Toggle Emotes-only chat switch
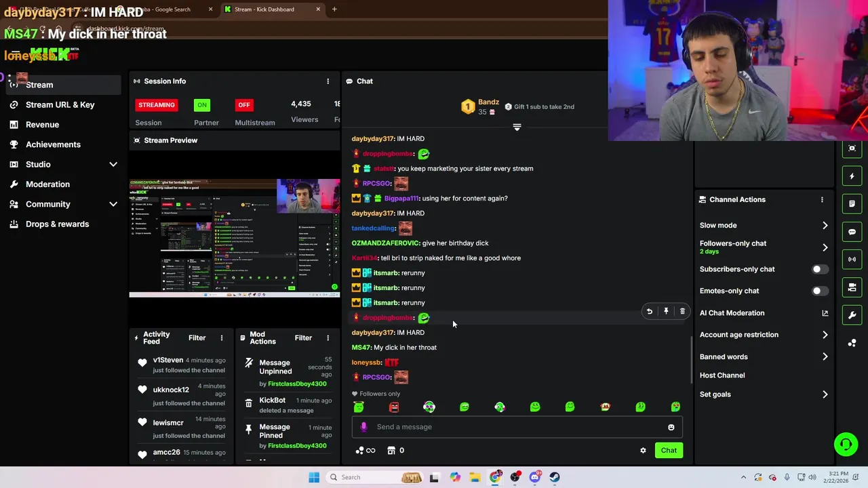The image size is (868, 488). [820, 291]
